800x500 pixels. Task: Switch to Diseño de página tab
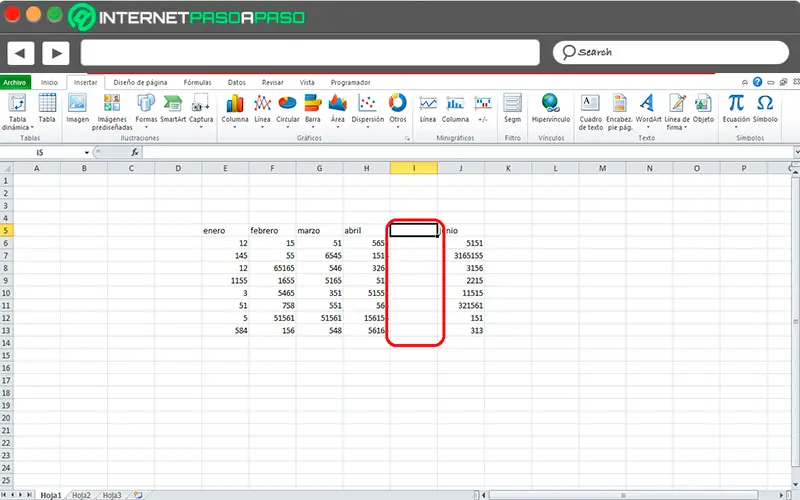(140, 82)
